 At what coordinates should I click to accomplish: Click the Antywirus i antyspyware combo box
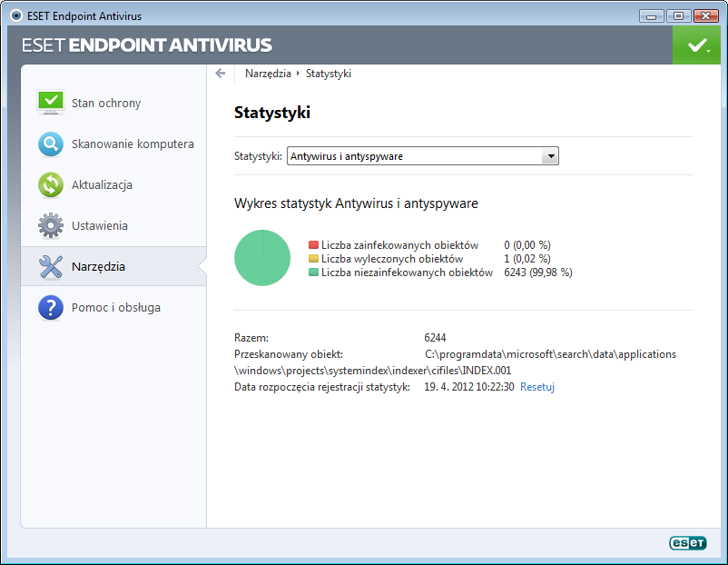(x=422, y=156)
